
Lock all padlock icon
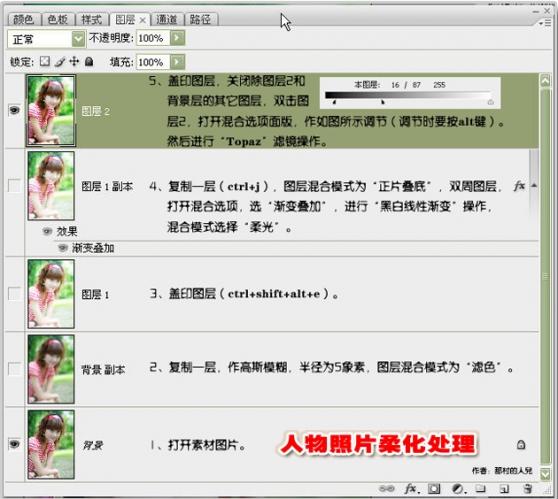[89, 62]
